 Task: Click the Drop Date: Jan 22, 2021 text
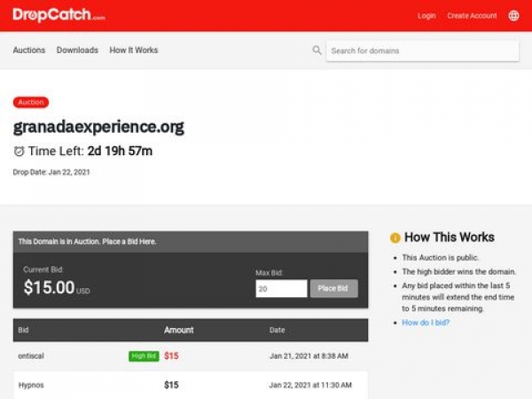coord(51,172)
